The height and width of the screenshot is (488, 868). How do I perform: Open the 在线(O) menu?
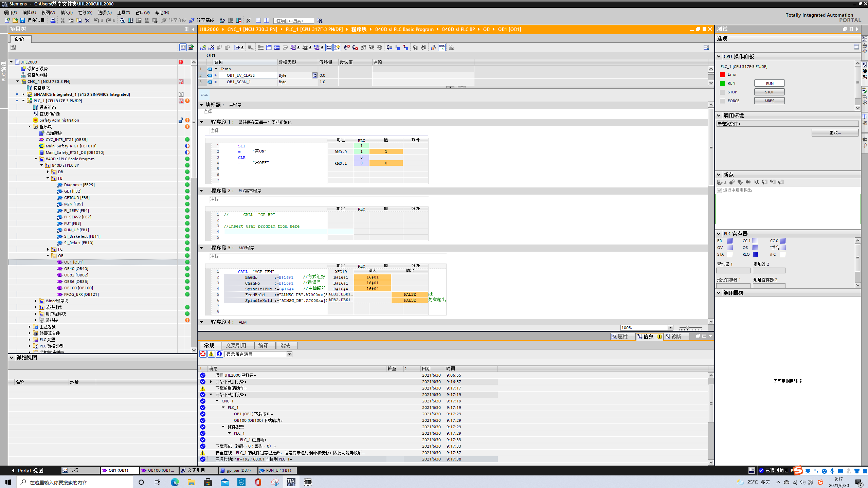(x=85, y=13)
